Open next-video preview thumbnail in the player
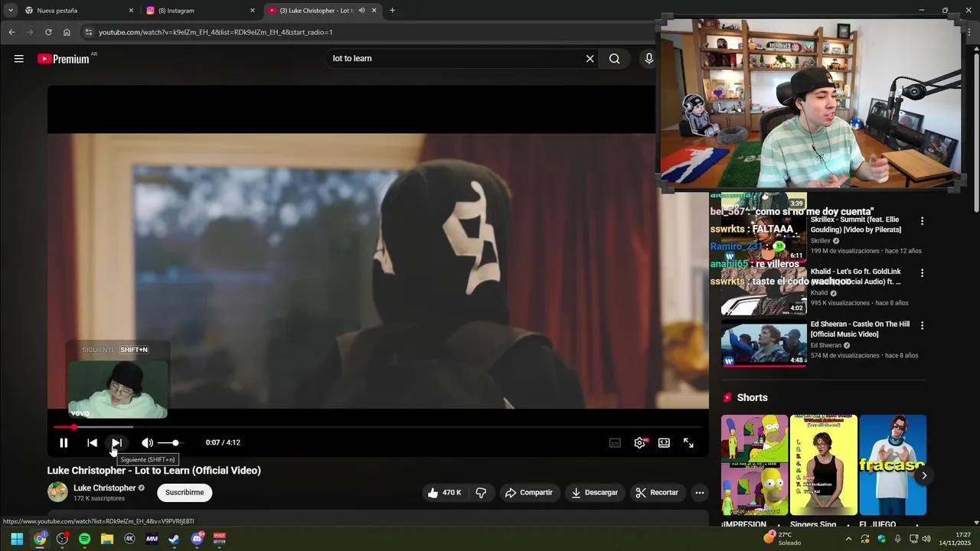 pos(118,389)
